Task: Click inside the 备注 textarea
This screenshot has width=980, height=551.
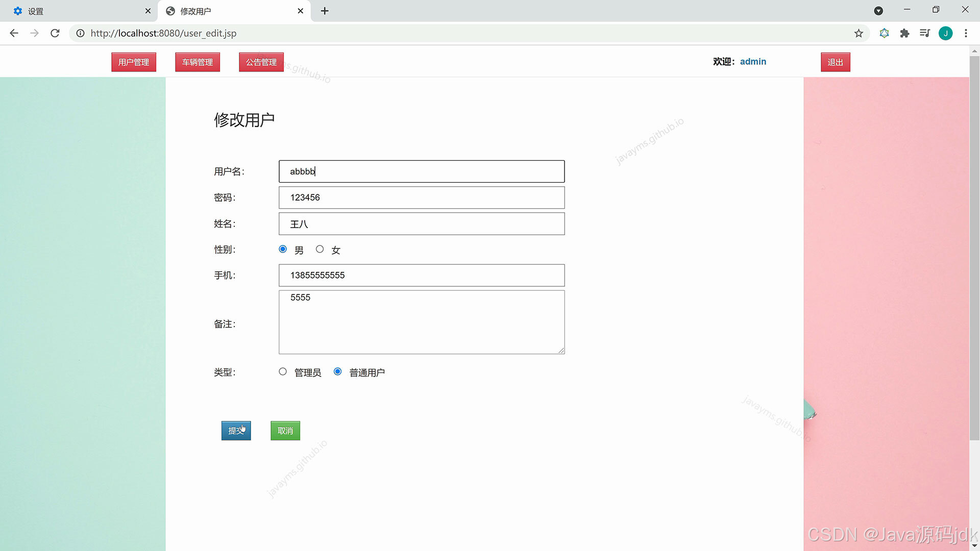Action: [x=422, y=322]
